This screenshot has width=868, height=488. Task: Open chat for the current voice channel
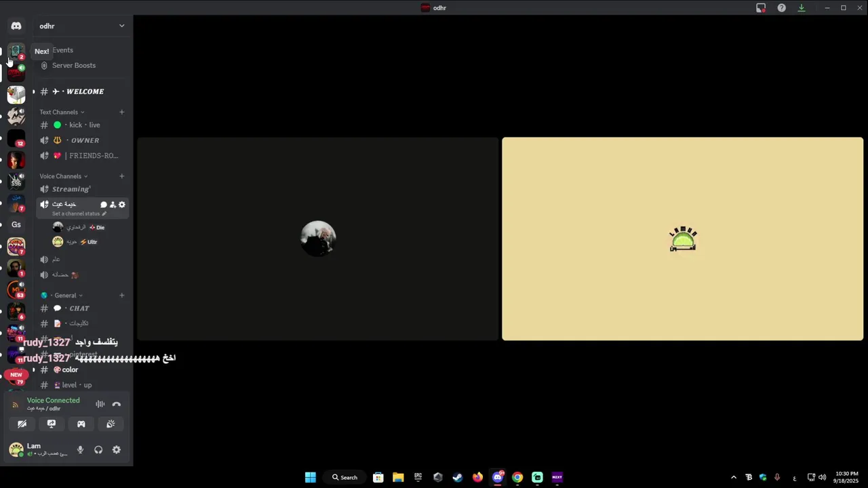[x=104, y=204]
